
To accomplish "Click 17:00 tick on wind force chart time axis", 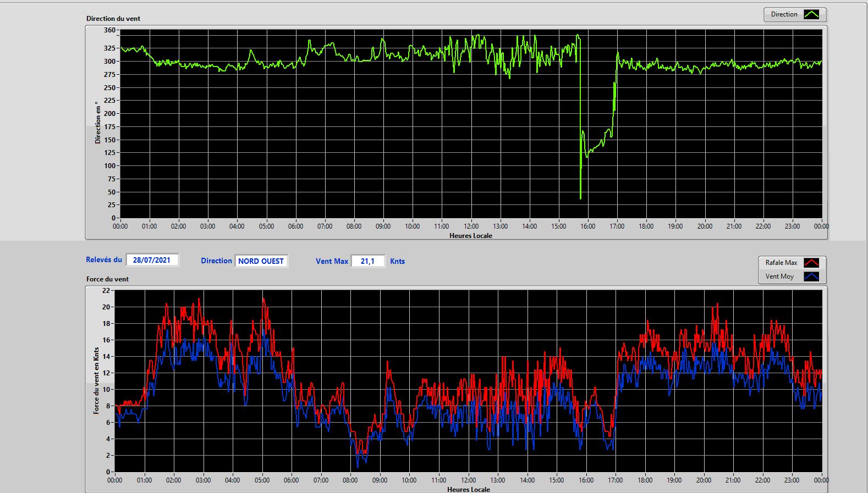I will [615, 480].
